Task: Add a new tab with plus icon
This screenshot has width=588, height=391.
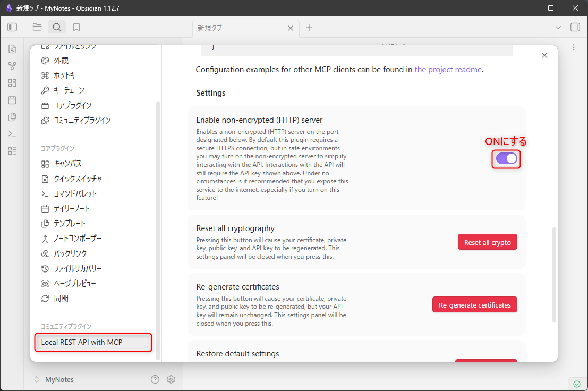Action: [x=309, y=28]
